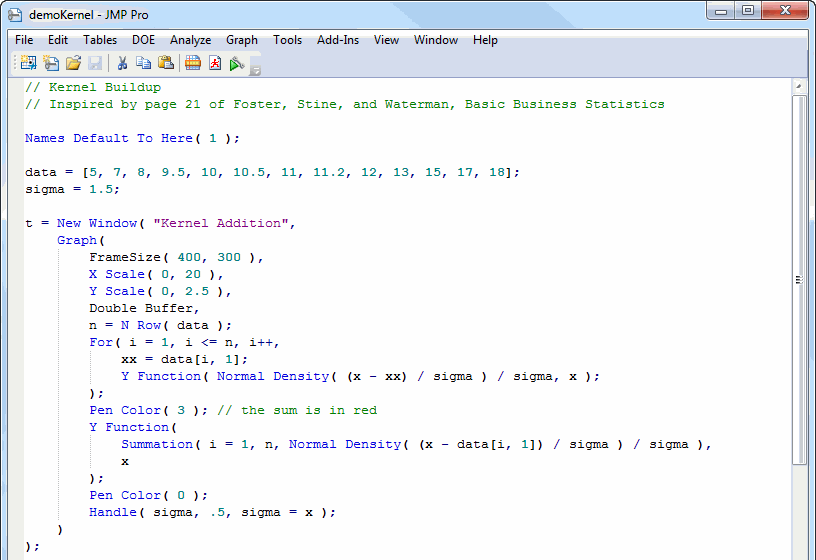Cut selection with the scissors icon

pyautogui.click(x=122, y=63)
